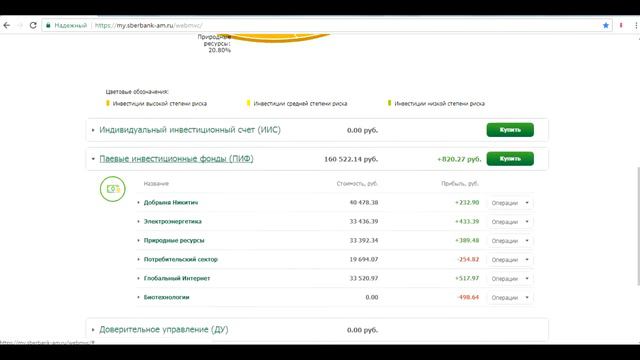Click the value 19 694.07
The height and width of the screenshot is (360, 640).
pyautogui.click(x=364, y=260)
